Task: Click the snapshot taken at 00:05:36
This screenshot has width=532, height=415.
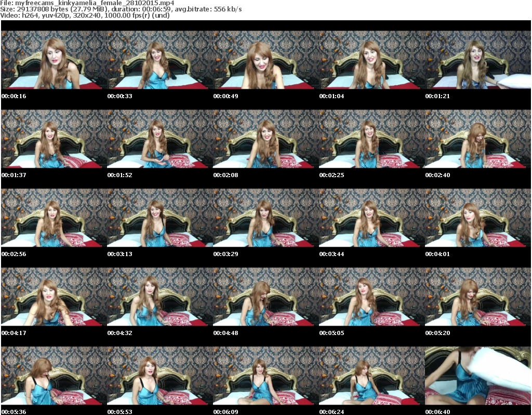Action: point(54,376)
